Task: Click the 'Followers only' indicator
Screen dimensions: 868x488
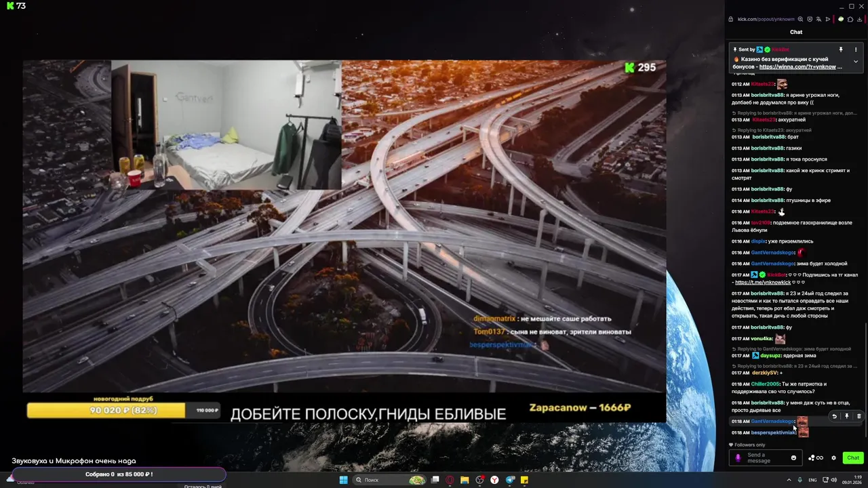Action: (749, 445)
